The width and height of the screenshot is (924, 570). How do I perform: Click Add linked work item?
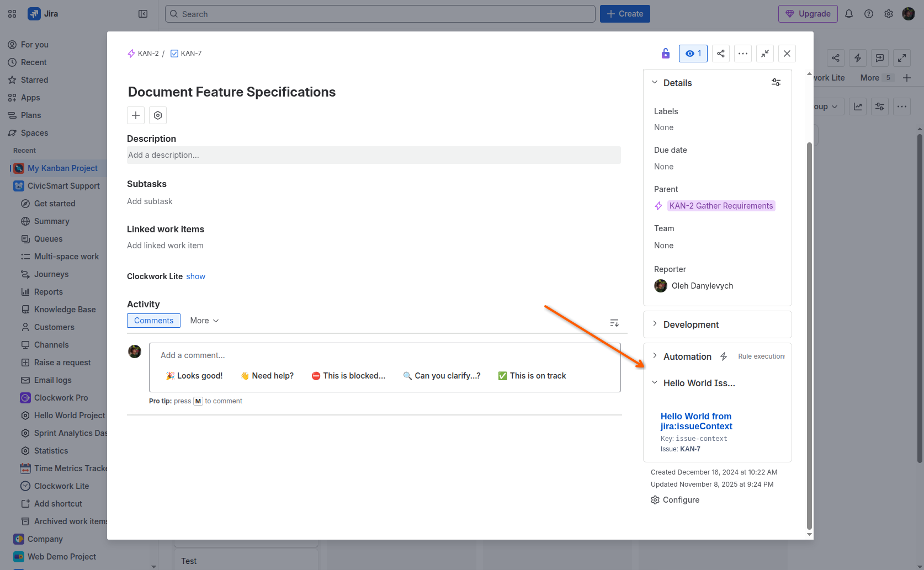click(165, 246)
